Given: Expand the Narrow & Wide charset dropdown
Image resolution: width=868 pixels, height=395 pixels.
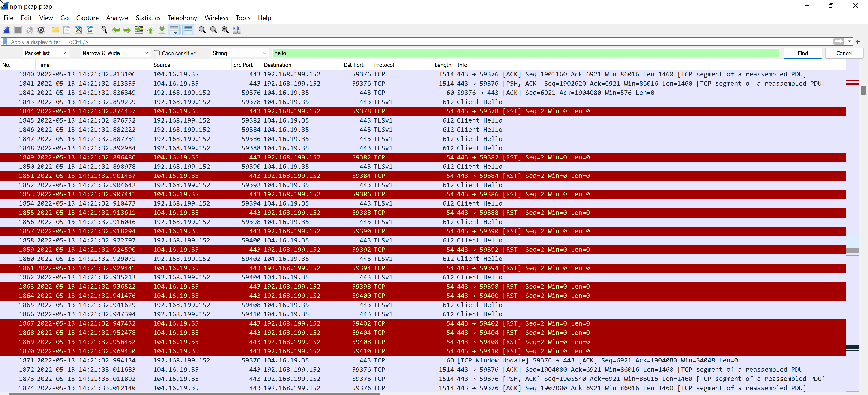Looking at the screenshot, I should (115, 53).
